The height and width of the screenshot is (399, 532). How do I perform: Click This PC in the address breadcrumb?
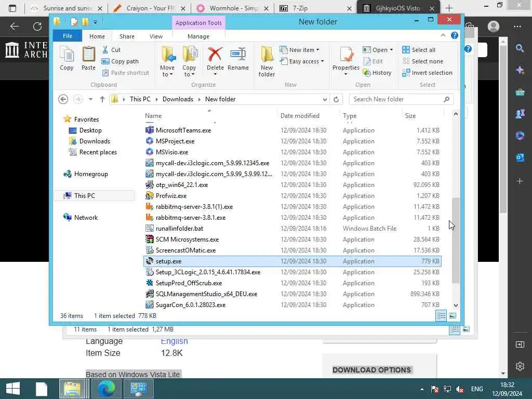pos(140,99)
